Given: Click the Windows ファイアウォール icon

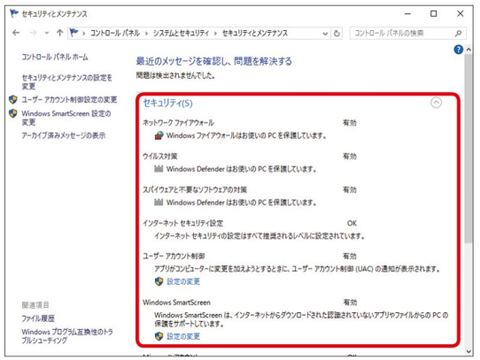Looking at the screenshot, I should click(x=159, y=135).
